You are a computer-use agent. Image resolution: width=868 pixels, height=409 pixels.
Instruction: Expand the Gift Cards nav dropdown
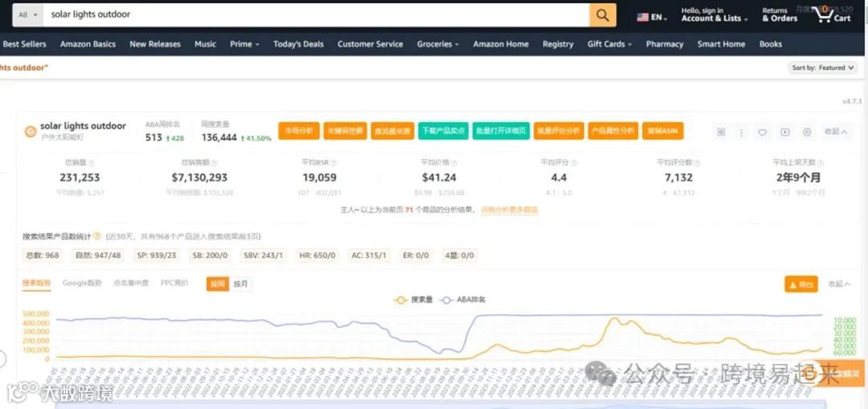[609, 44]
